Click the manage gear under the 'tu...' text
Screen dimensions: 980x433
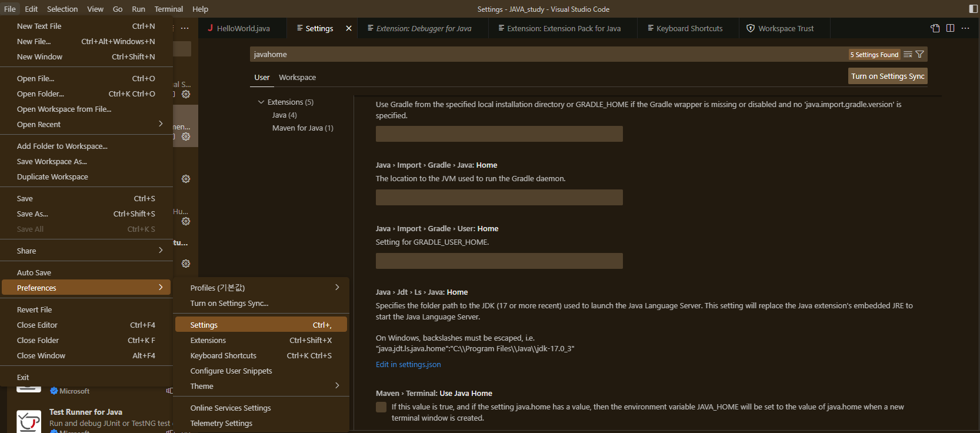(186, 264)
